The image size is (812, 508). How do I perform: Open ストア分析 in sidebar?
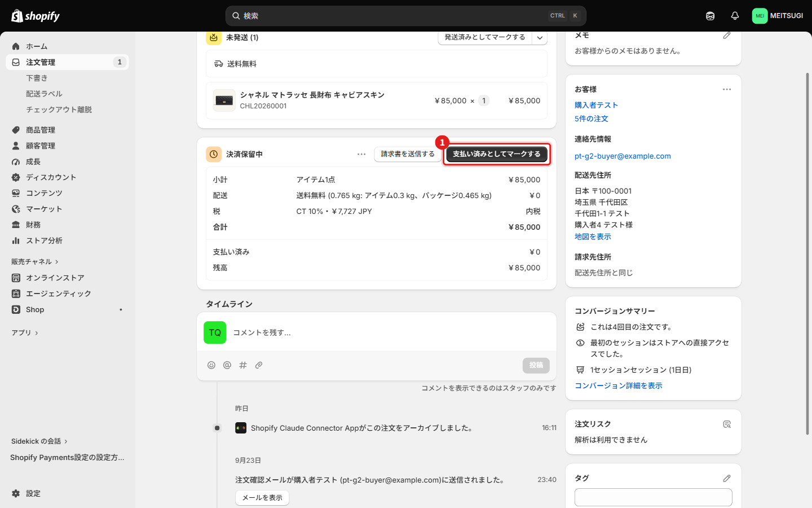67,240
